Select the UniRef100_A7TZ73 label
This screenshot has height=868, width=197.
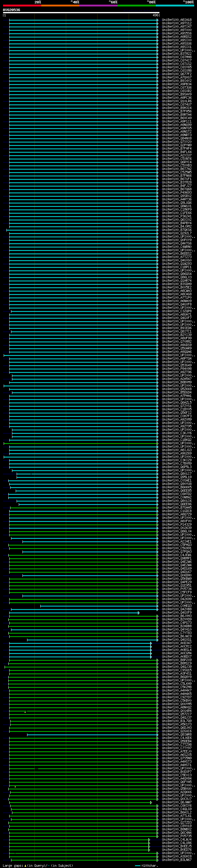coord(177,257)
